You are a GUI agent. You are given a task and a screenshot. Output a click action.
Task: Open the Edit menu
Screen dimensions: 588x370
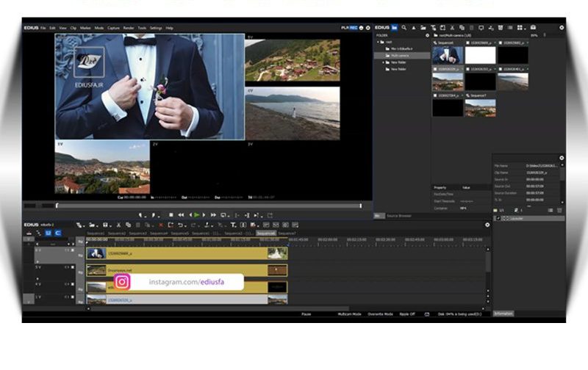click(x=52, y=28)
